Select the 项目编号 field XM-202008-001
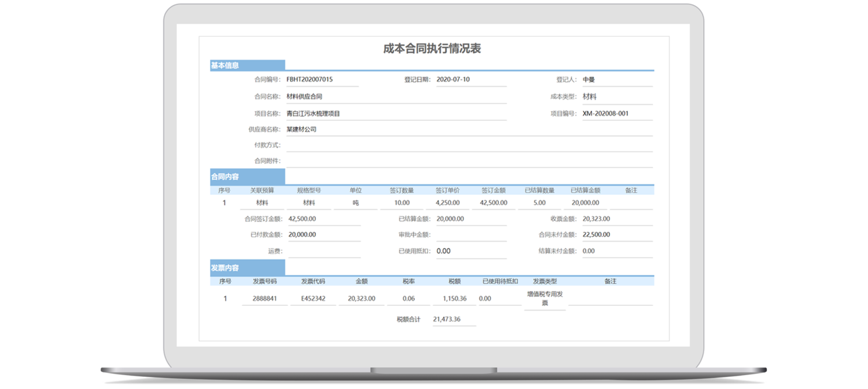The height and width of the screenshot is (389, 868). [616, 114]
